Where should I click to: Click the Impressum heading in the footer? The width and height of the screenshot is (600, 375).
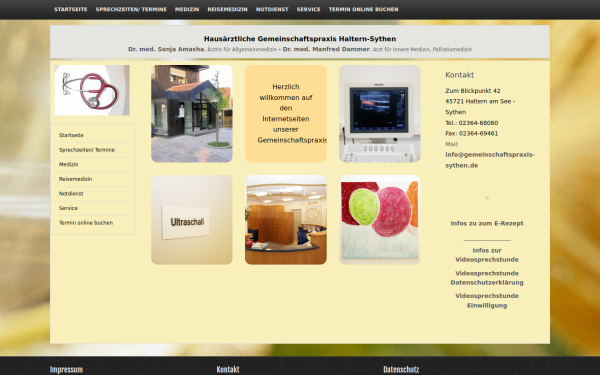tap(66, 370)
